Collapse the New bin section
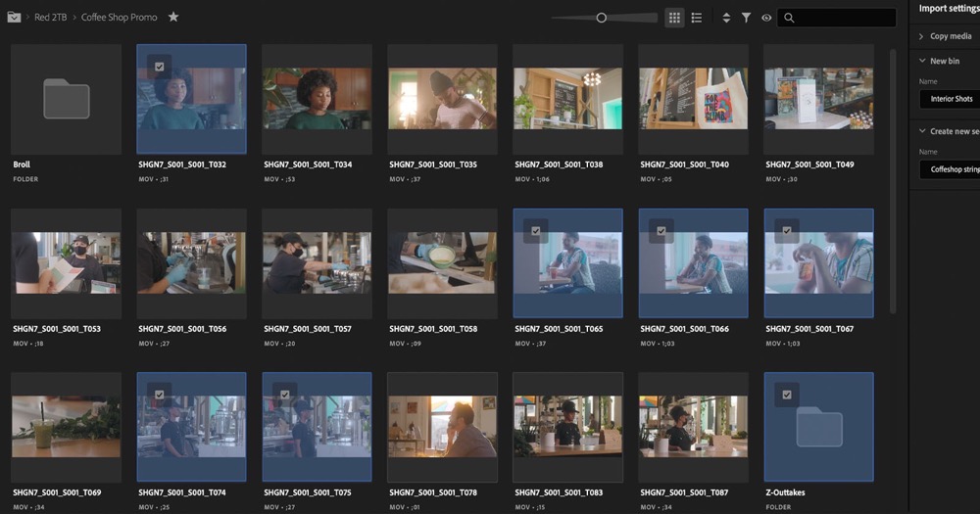 [922, 61]
